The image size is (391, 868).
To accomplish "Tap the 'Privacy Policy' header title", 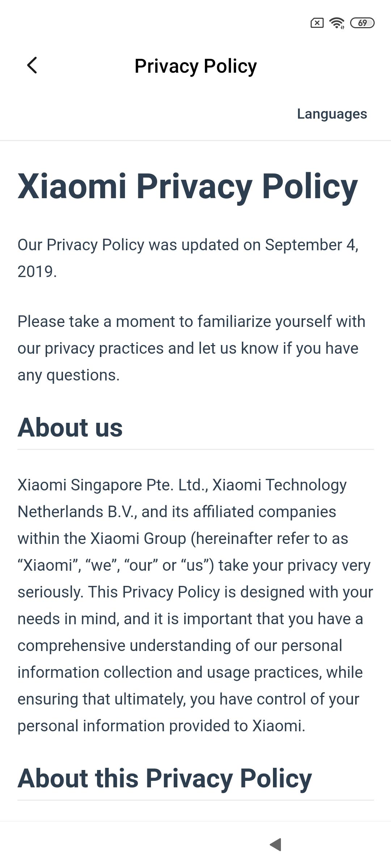I will pos(195,66).
